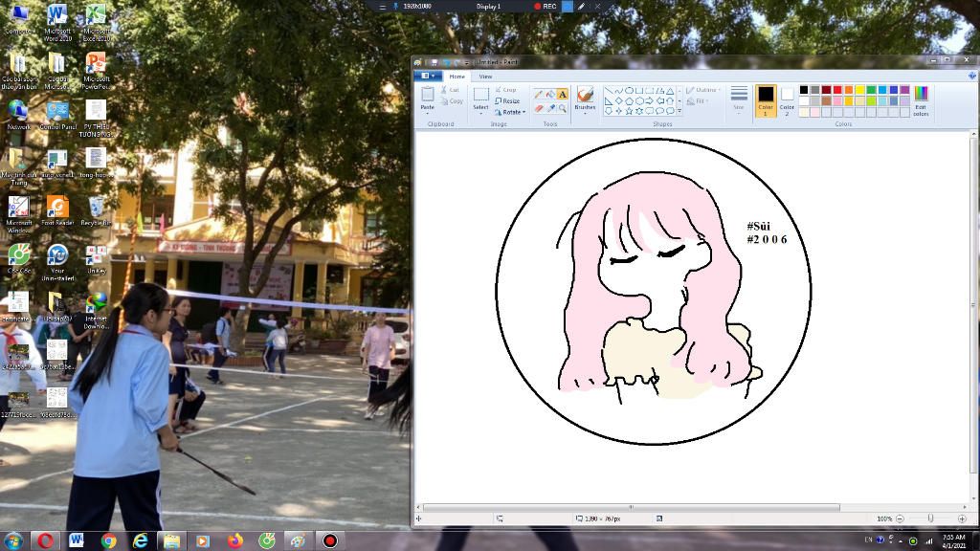Click the Save icon in quick access toolbar

(434, 62)
